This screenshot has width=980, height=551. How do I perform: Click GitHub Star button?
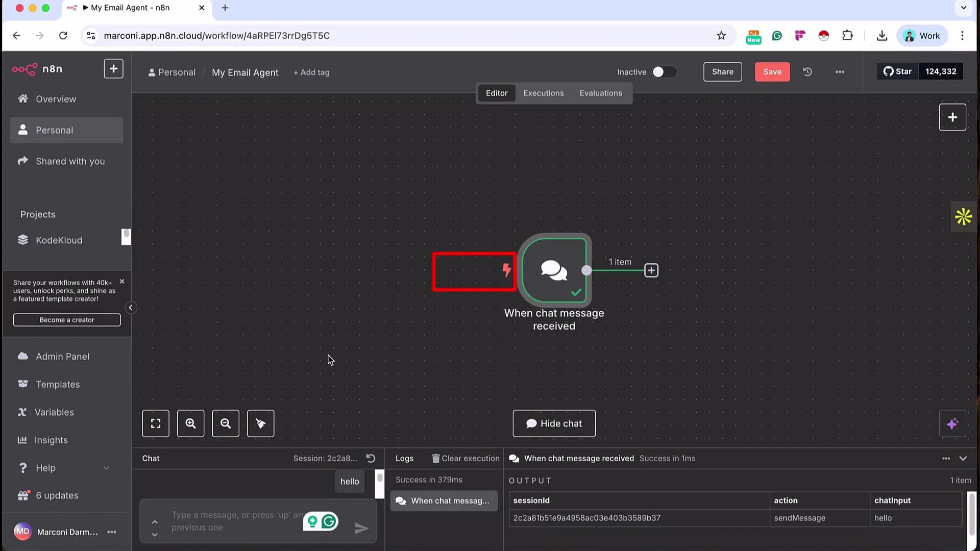coord(898,71)
